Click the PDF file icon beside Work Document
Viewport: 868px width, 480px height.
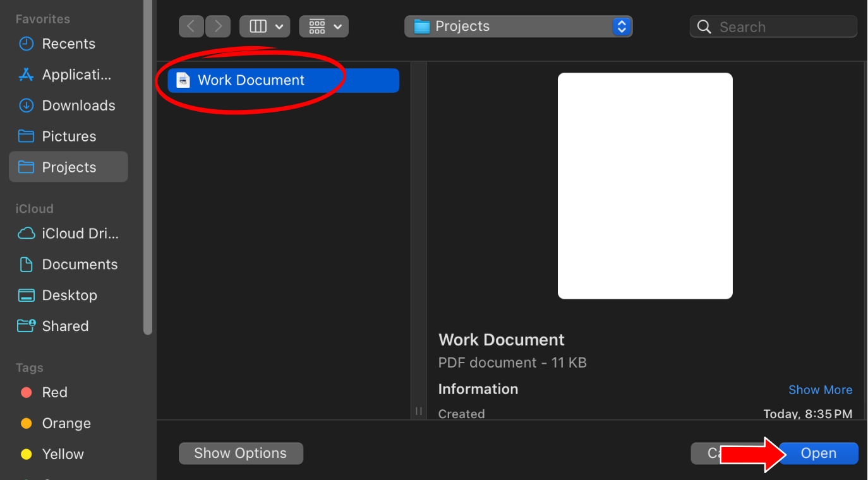click(x=183, y=80)
